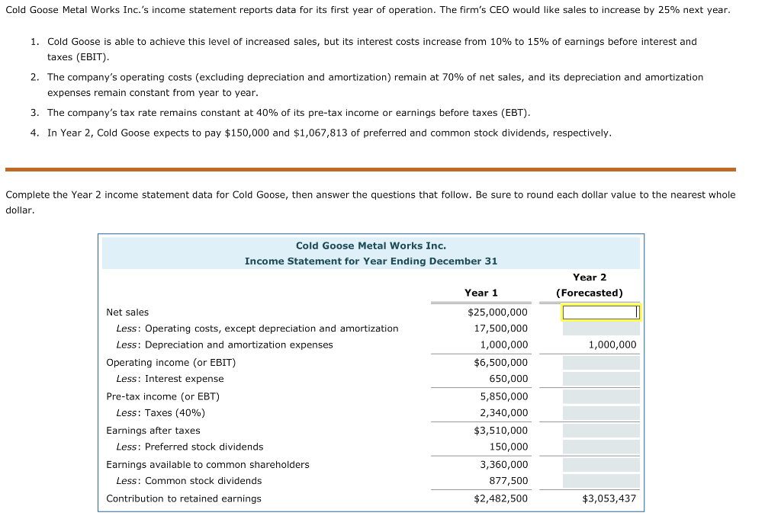The height and width of the screenshot is (532, 781).
Task: Click the Income Statement subtitle heading
Action: click(371, 261)
